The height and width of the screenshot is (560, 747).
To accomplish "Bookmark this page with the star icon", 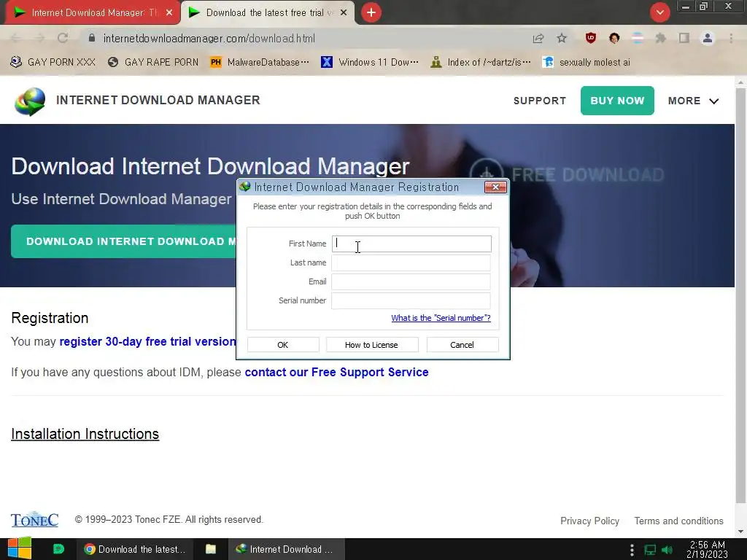I will click(x=562, y=38).
